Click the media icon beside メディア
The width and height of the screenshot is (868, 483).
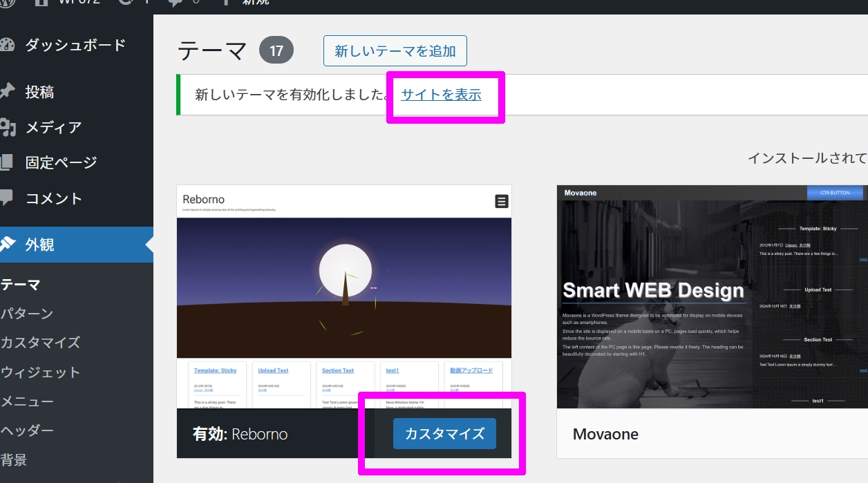(7, 127)
